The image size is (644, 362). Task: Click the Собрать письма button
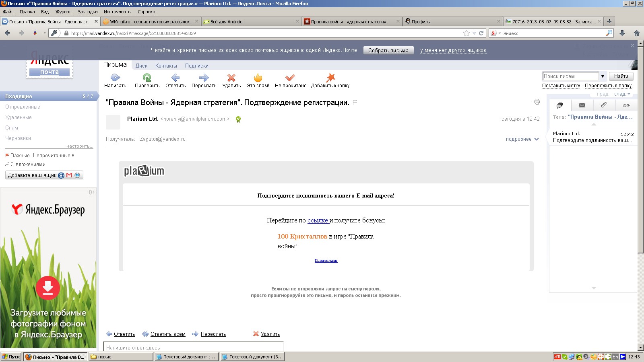[388, 50]
